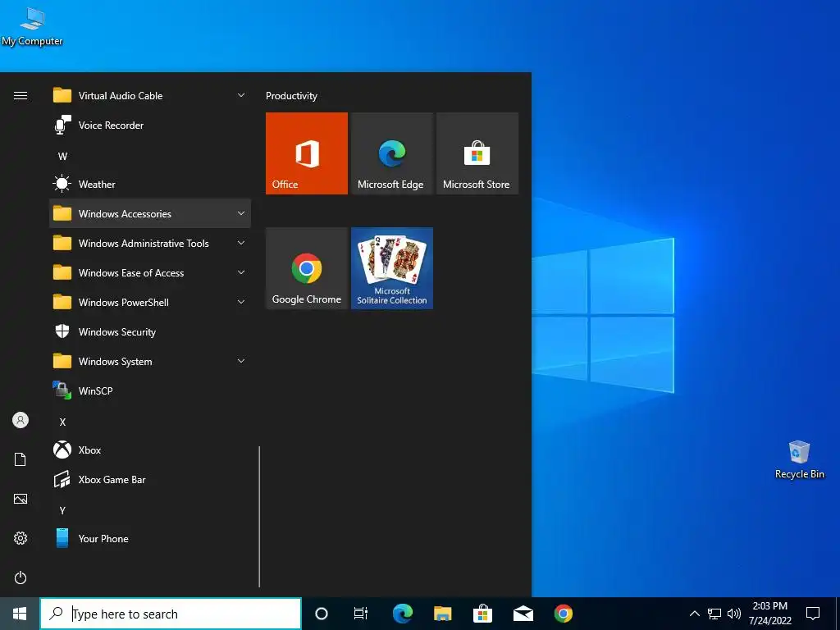Launch Voice Recorder app

tap(150, 126)
